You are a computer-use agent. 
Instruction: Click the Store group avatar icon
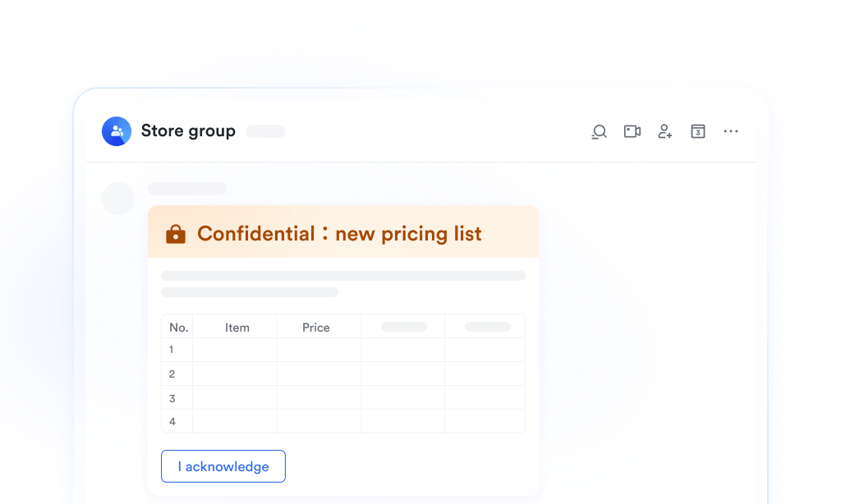[117, 131]
